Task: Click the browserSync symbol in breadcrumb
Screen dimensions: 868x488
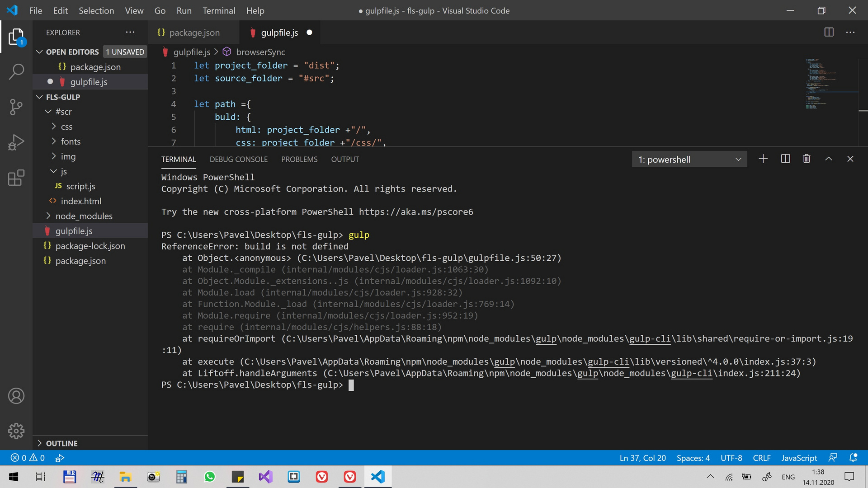Action: point(255,52)
